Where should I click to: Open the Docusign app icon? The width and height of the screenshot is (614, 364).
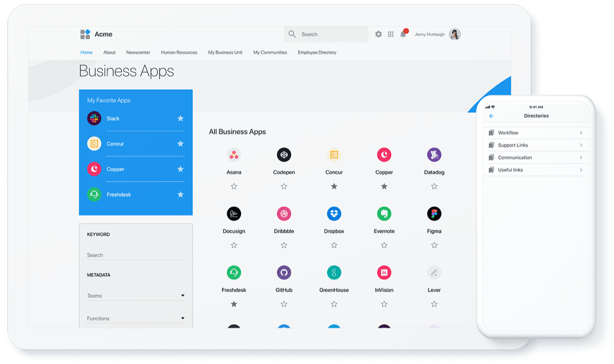(x=234, y=214)
